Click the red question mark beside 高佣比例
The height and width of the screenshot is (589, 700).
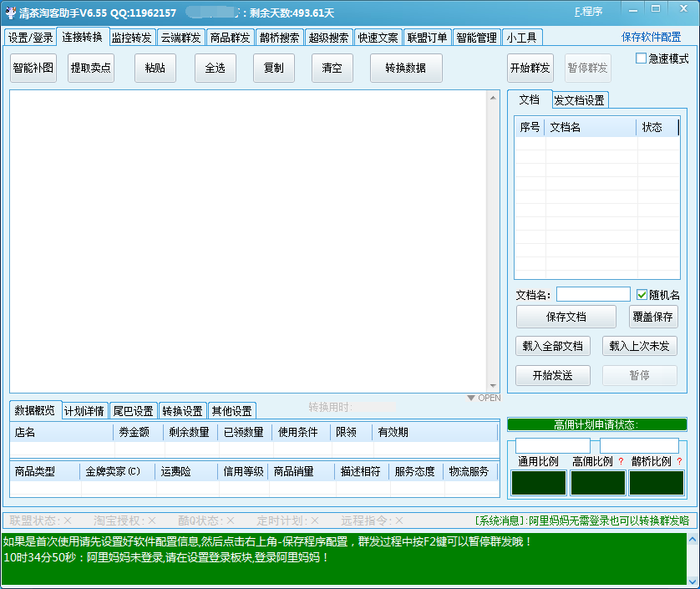(x=621, y=461)
